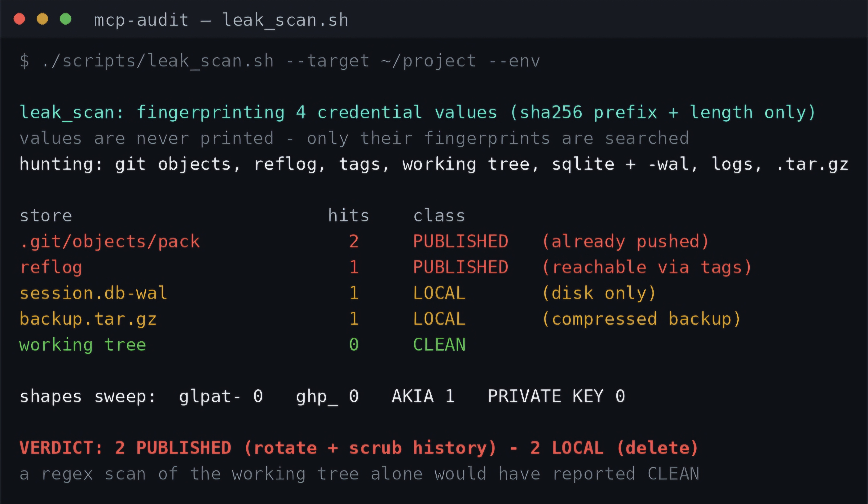Click the '(reachable via tags)' note

pos(647,268)
